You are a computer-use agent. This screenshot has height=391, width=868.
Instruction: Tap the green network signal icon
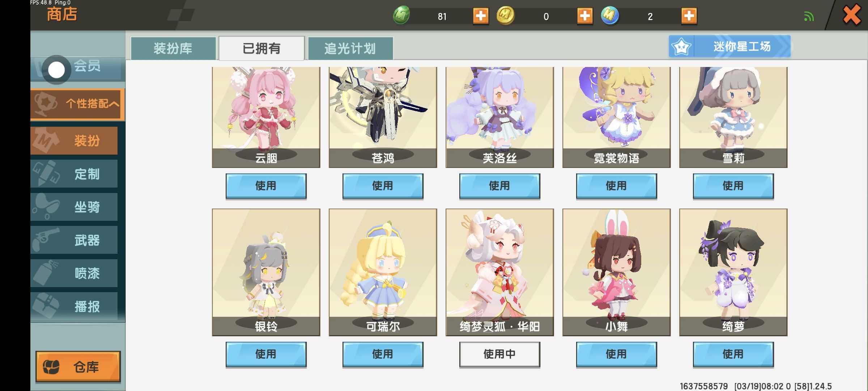pos(809,17)
